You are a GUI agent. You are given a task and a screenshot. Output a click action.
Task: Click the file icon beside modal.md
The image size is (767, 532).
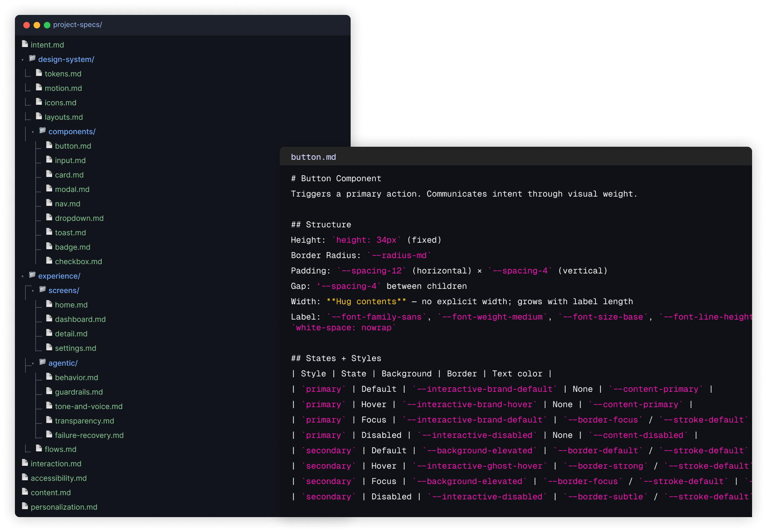[x=49, y=188]
